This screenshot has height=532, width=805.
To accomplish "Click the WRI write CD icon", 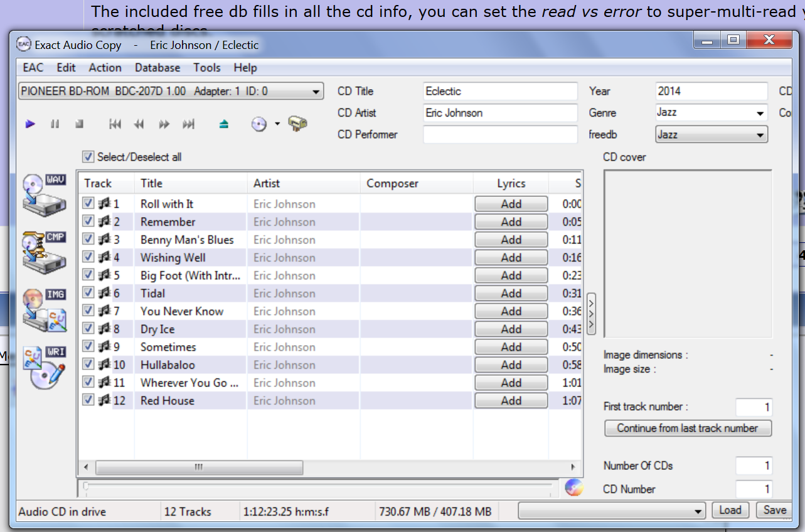I will [x=44, y=368].
